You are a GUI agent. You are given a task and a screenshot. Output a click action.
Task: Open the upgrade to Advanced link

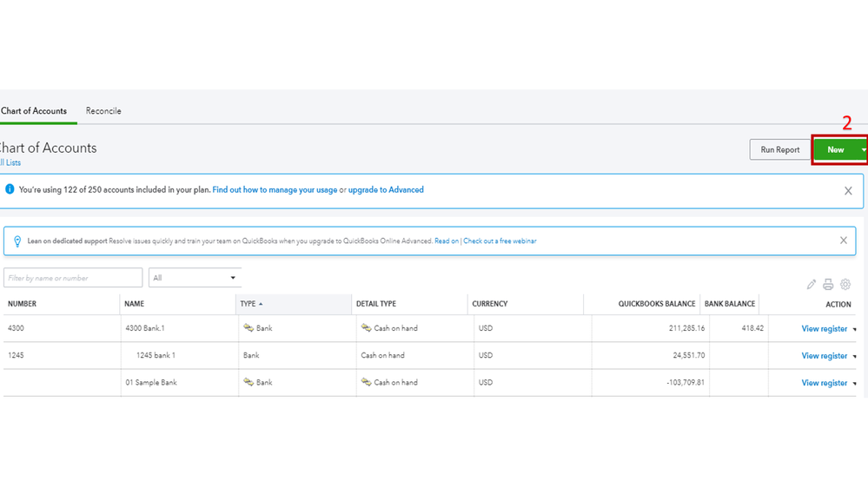(386, 189)
